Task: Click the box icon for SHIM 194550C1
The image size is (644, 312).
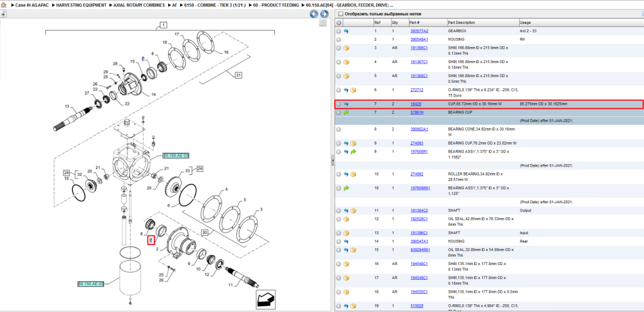Action: click(x=346, y=292)
